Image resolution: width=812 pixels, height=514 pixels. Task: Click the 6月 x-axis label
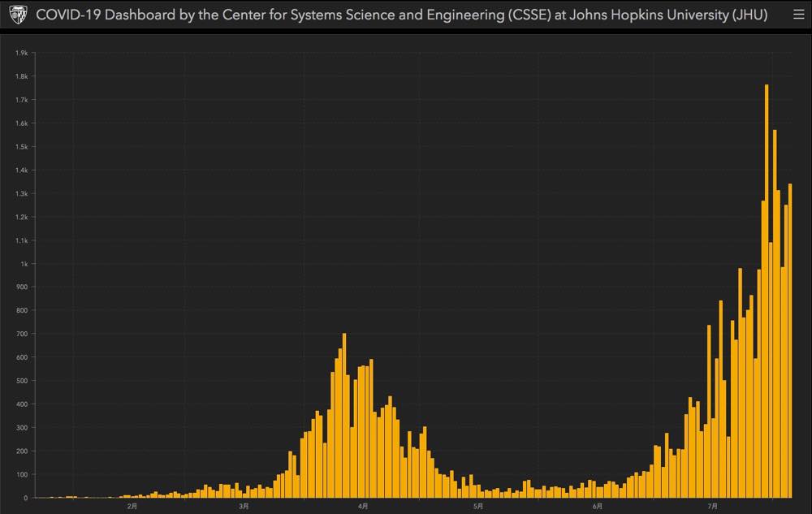(x=597, y=506)
